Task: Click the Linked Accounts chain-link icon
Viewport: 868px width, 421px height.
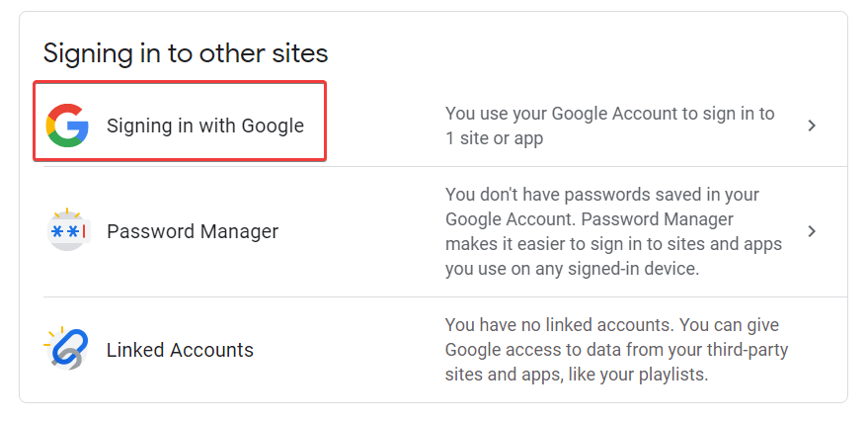Action: tap(67, 349)
